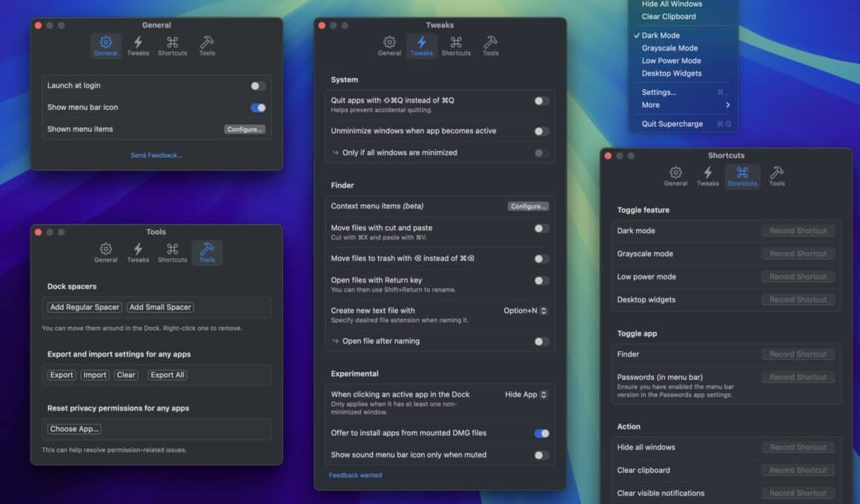The width and height of the screenshot is (860, 504).
Task: Select Tweaks bolt icon in Shortcuts window
Action: tap(708, 176)
